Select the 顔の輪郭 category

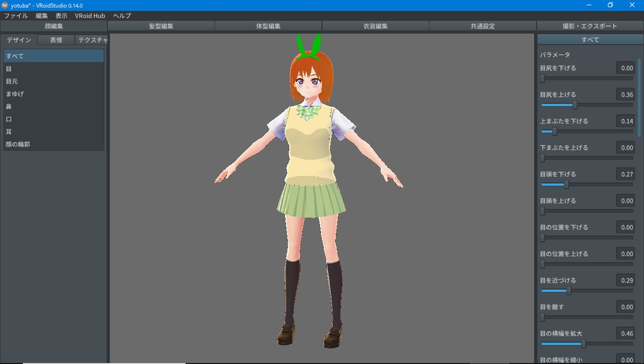(x=54, y=144)
